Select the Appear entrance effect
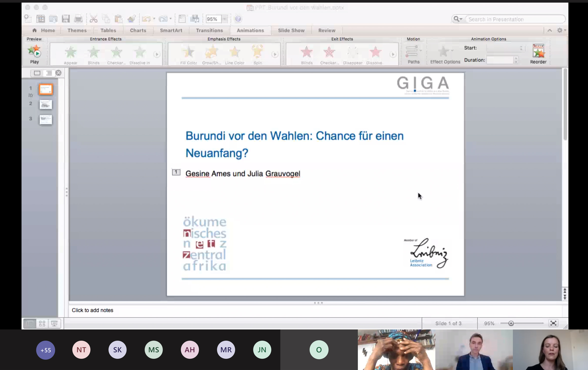 pyautogui.click(x=70, y=53)
